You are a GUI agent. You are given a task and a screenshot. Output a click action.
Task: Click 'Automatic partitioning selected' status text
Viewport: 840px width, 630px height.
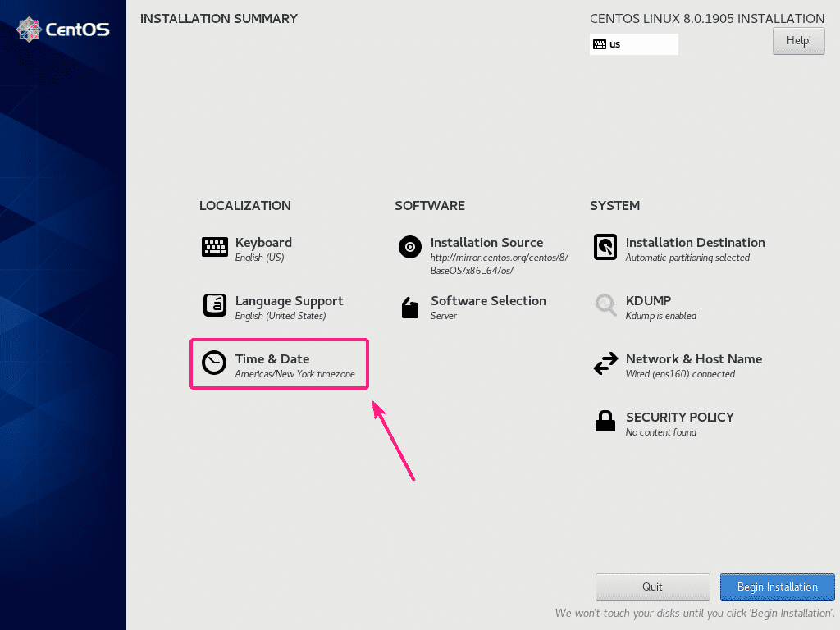[687, 258]
